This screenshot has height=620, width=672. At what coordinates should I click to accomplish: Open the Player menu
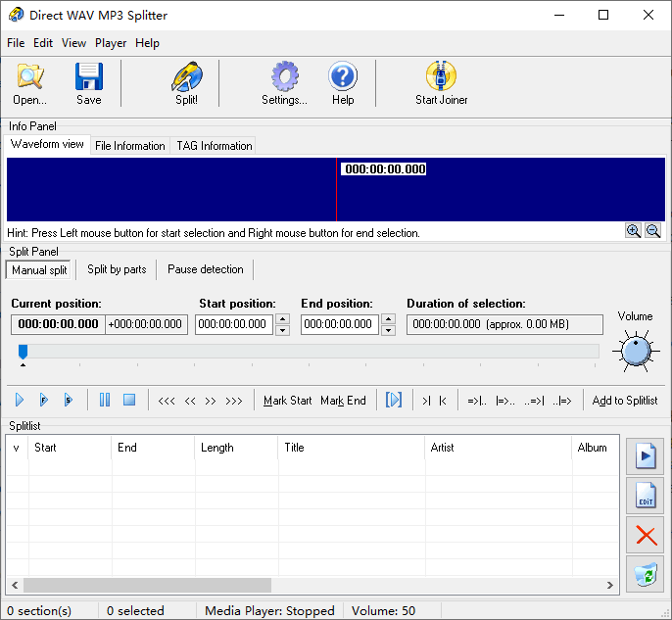click(111, 43)
